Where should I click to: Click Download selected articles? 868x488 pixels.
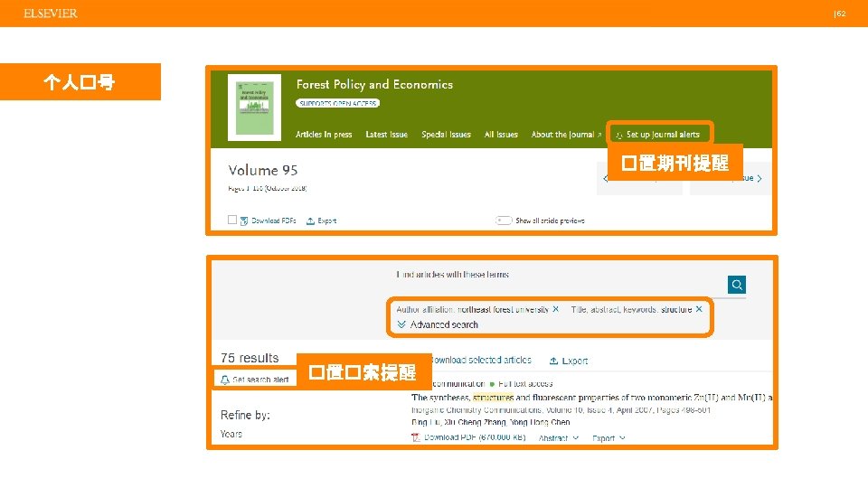tap(480, 361)
